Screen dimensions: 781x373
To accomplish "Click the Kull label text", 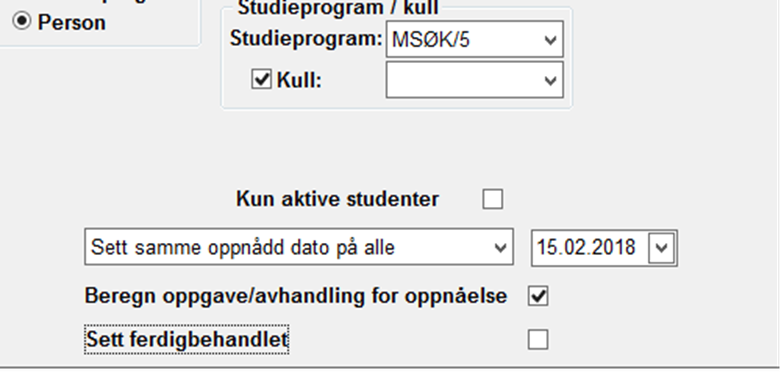I will tap(299, 80).
